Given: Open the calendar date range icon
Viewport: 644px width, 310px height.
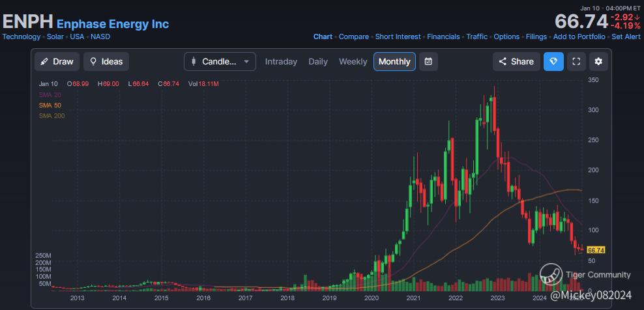Looking at the screenshot, I should [428, 62].
